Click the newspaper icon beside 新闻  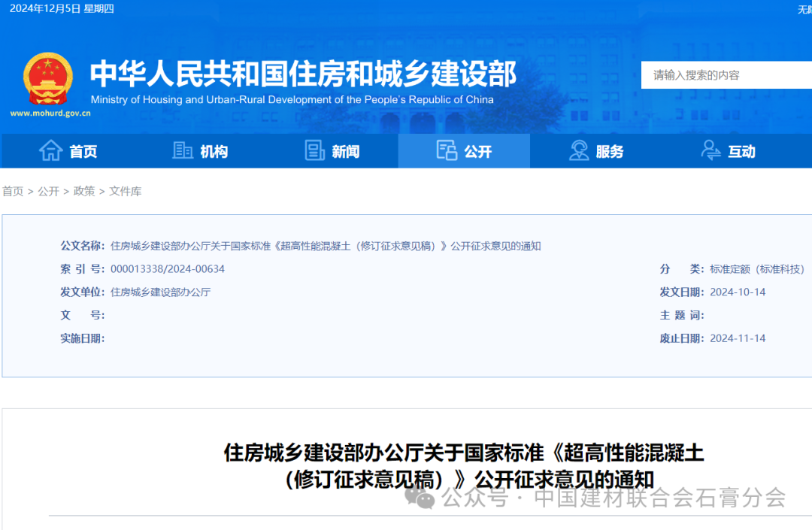pyautogui.click(x=315, y=150)
